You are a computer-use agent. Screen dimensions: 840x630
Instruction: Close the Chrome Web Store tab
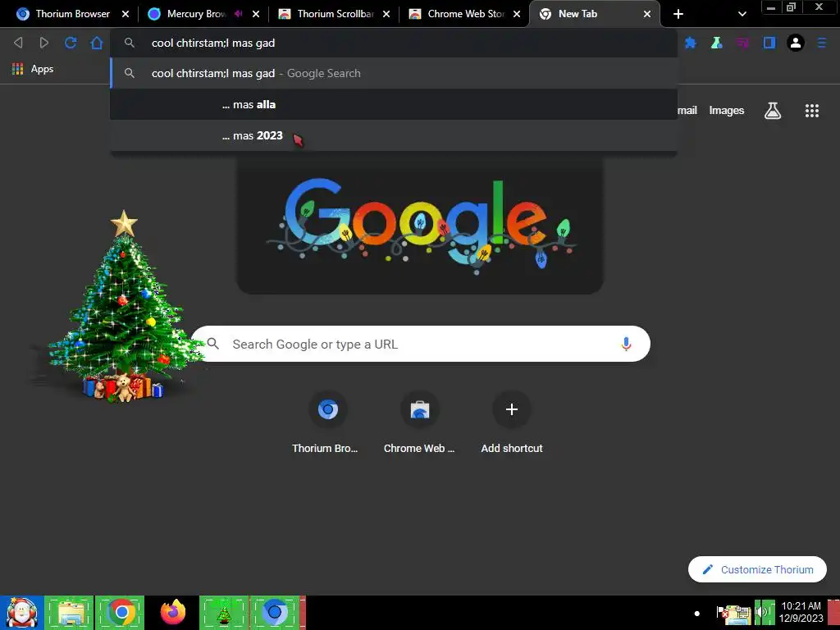pyautogui.click(x=517, y=14)
